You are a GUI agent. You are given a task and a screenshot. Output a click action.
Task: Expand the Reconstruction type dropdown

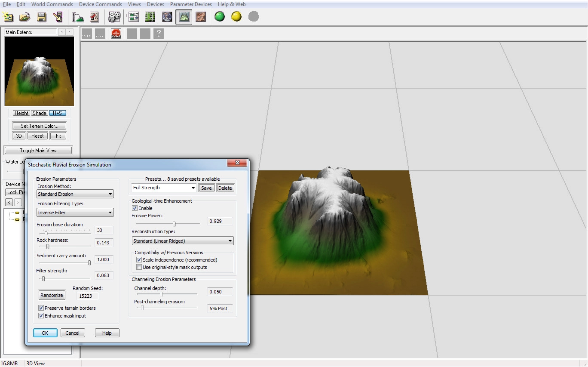pyautogui.click(x=183, y=241)
